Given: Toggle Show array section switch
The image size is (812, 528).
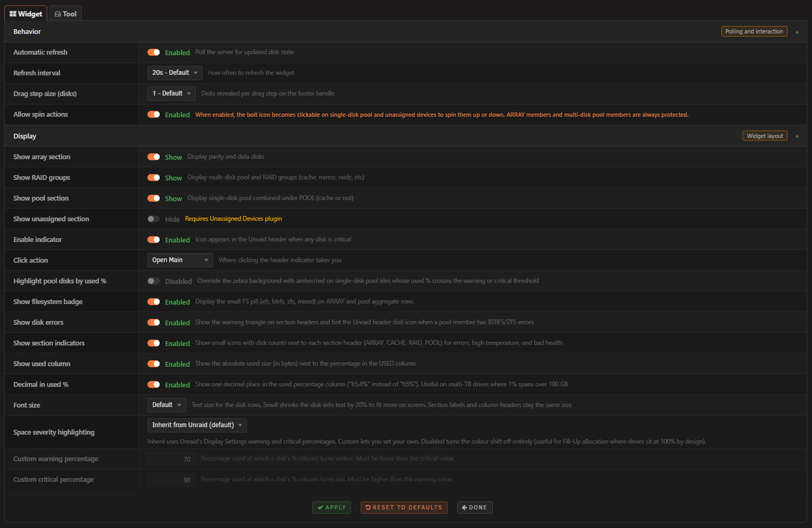Looking at the screenshot, I should (154, 157).
